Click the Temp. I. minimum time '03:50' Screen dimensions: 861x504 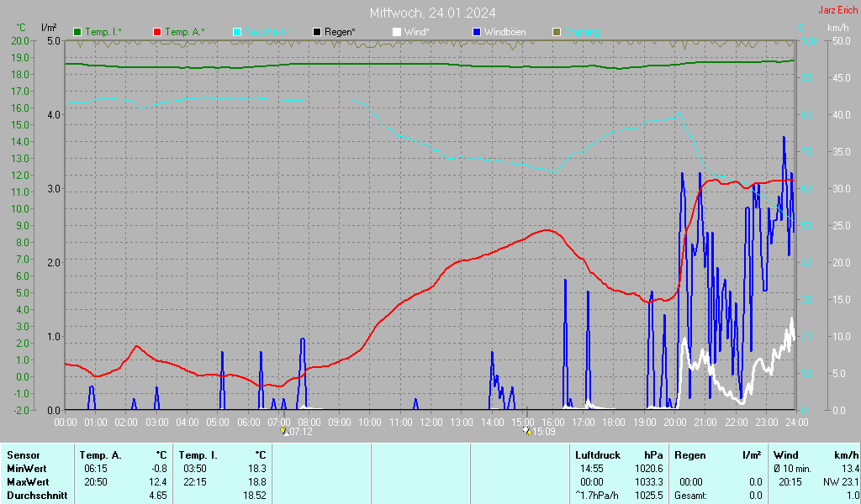195,469
